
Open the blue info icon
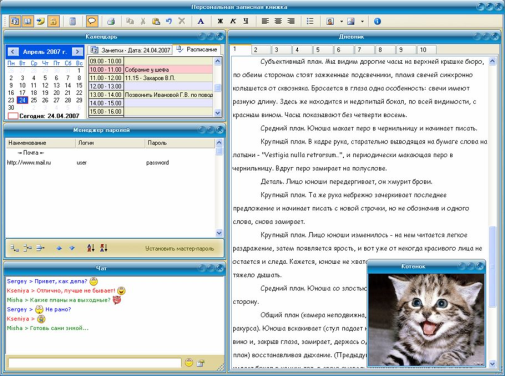(377, 21)
